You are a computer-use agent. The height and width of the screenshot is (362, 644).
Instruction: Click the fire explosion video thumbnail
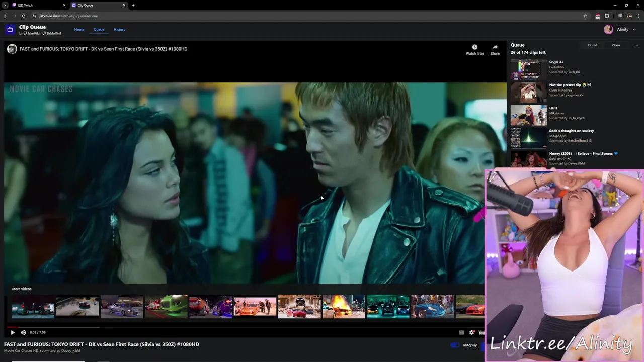pyautogui.click(x=344, y=307)
